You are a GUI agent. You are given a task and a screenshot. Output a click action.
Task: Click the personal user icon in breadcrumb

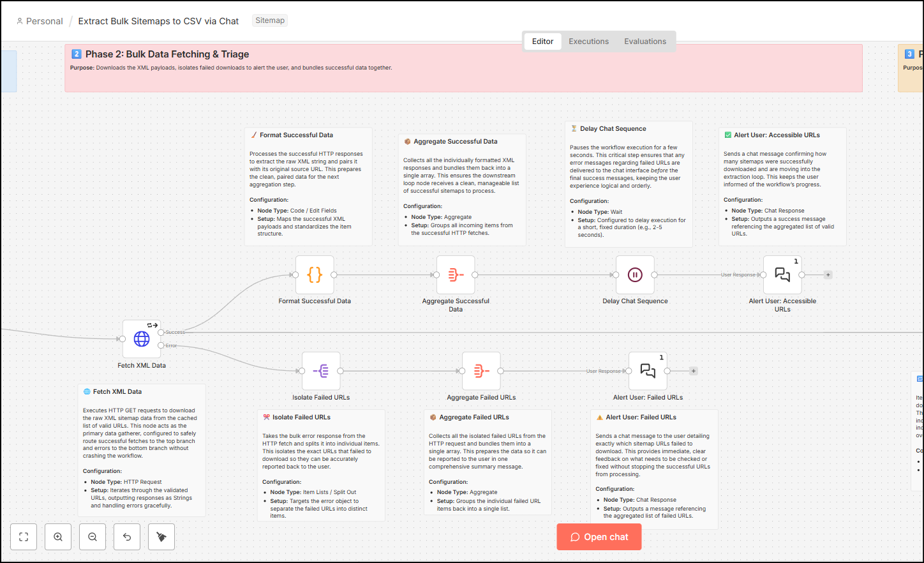click(20, 21)
